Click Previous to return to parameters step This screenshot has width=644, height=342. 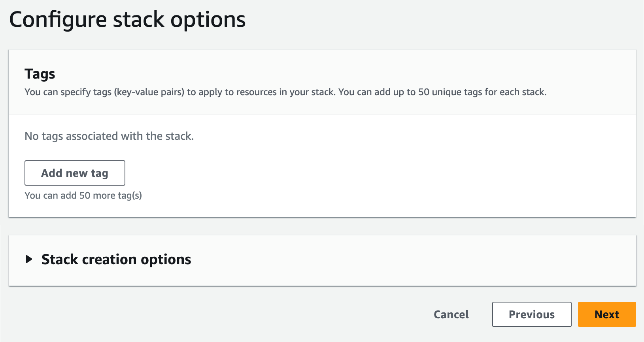click(531, 314)
